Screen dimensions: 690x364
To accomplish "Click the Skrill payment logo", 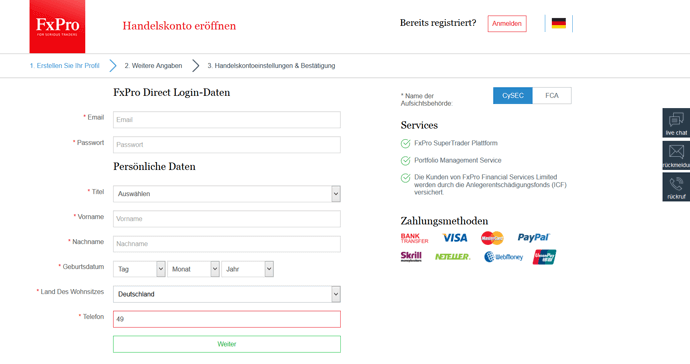I will (411, 256).
